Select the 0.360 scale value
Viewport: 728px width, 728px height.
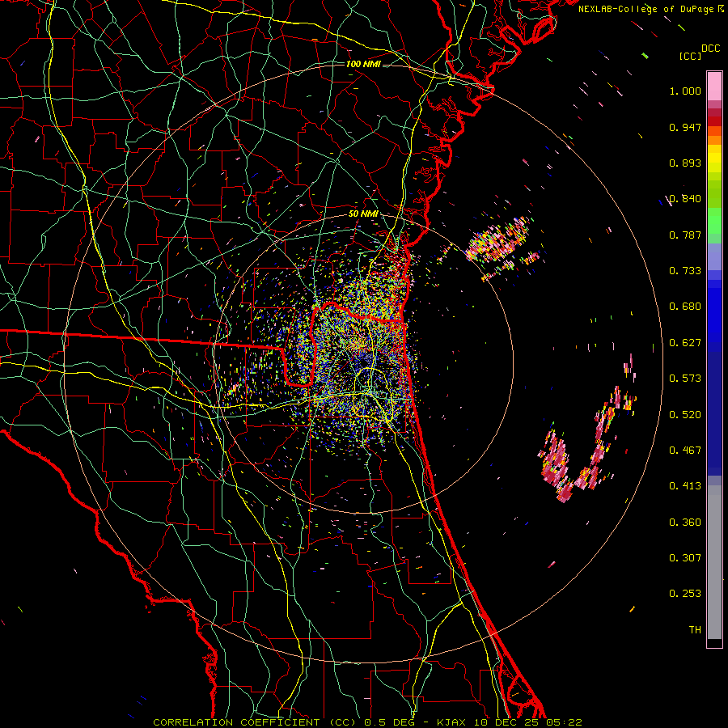pyautogui.click(x=685, y=523)
